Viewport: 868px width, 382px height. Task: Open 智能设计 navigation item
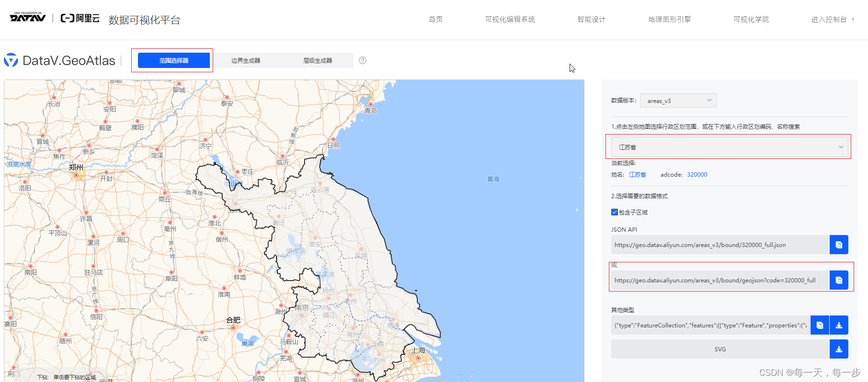591,19
